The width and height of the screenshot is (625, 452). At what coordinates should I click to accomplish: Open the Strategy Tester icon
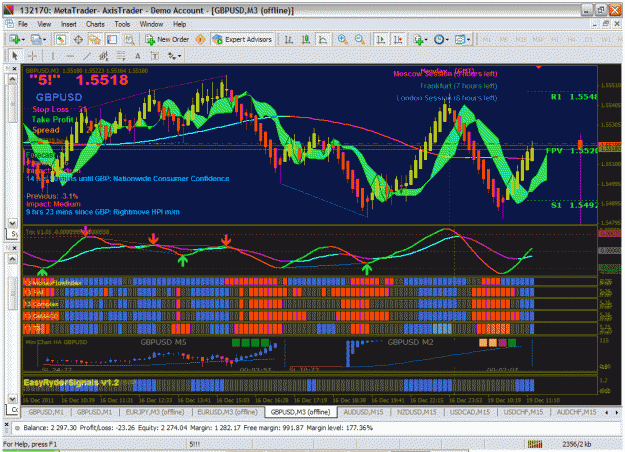(129, 39)
